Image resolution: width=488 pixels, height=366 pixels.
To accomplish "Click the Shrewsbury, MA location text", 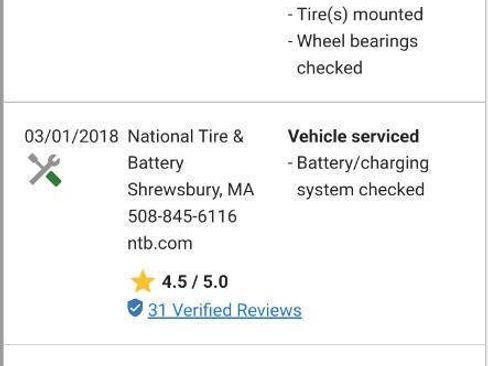I will [x=191, y=190].
